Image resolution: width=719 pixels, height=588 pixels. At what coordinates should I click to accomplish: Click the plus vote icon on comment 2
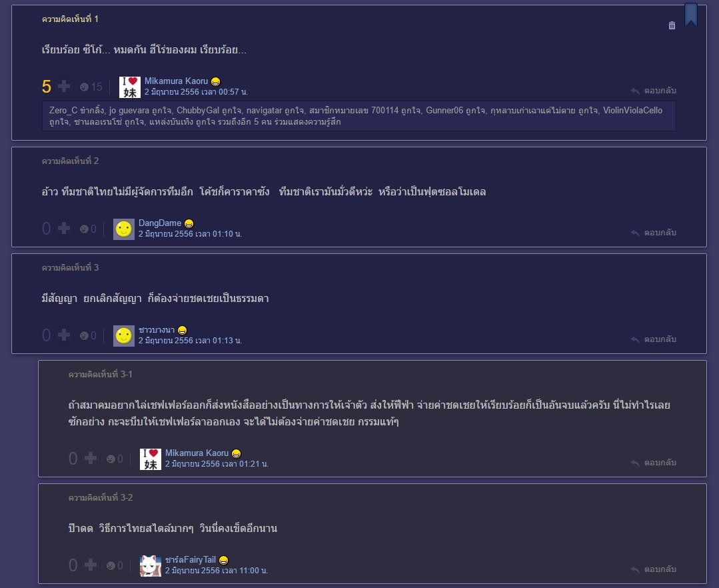coord(64,228)
